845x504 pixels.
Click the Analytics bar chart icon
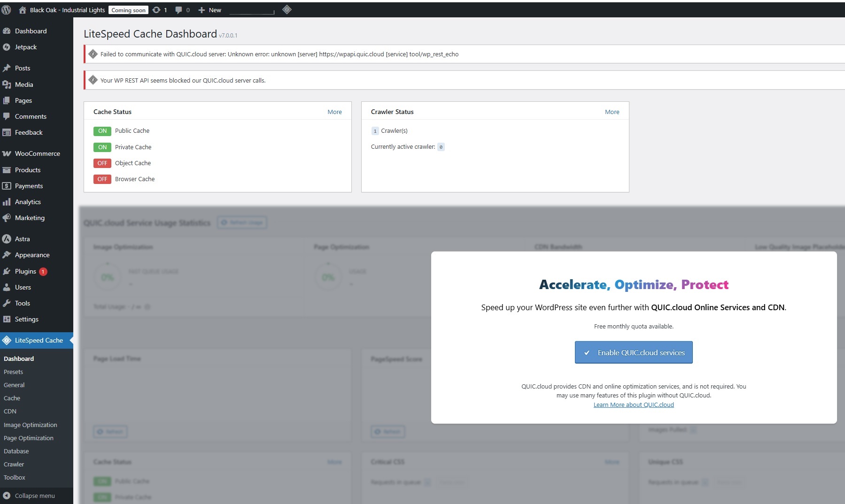pos(7,202)
